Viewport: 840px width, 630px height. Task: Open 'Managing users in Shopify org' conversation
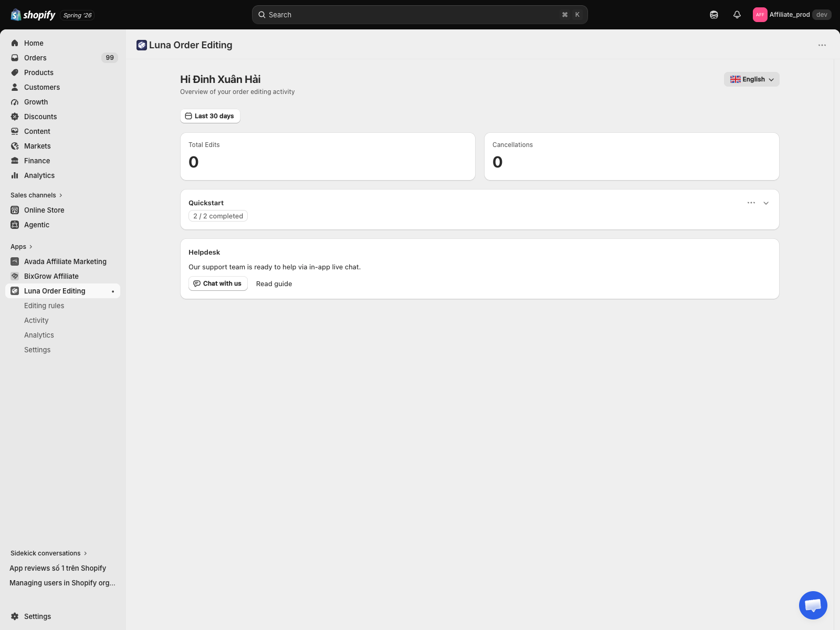(62, 583)
